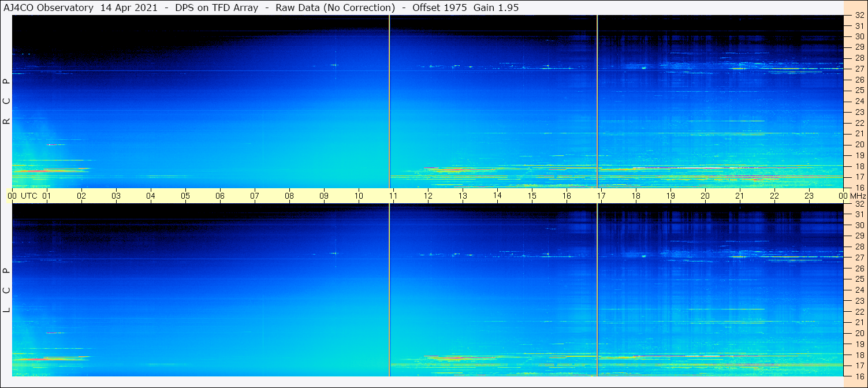Select the 05 hour tick on time axis

(x=185, y=196)
